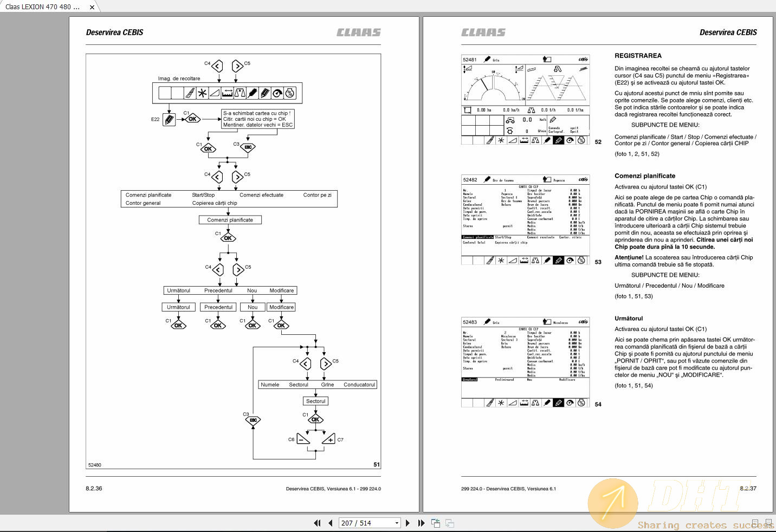Jump to the last page arrow
Screen dimensions: 776x532
click(x=421, y=523)
